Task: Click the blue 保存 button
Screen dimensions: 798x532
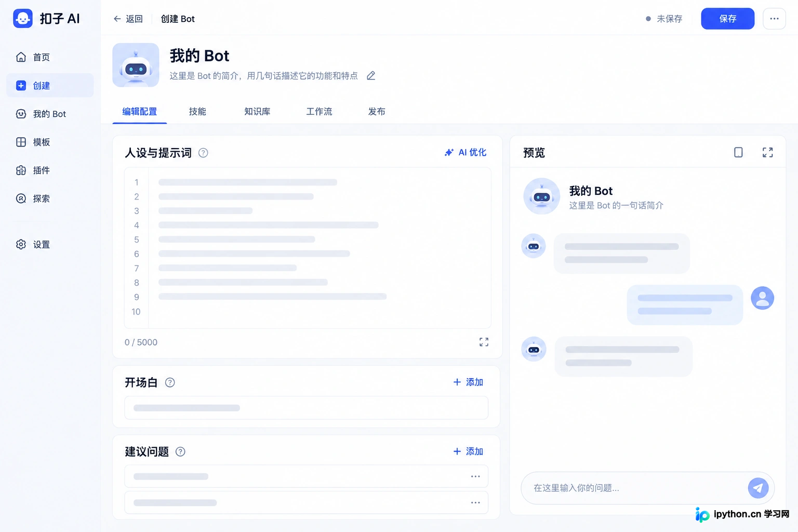Action: pos(727,19)
